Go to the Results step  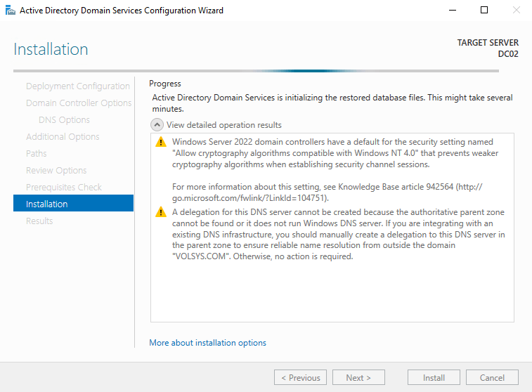[x=39, y=221]
